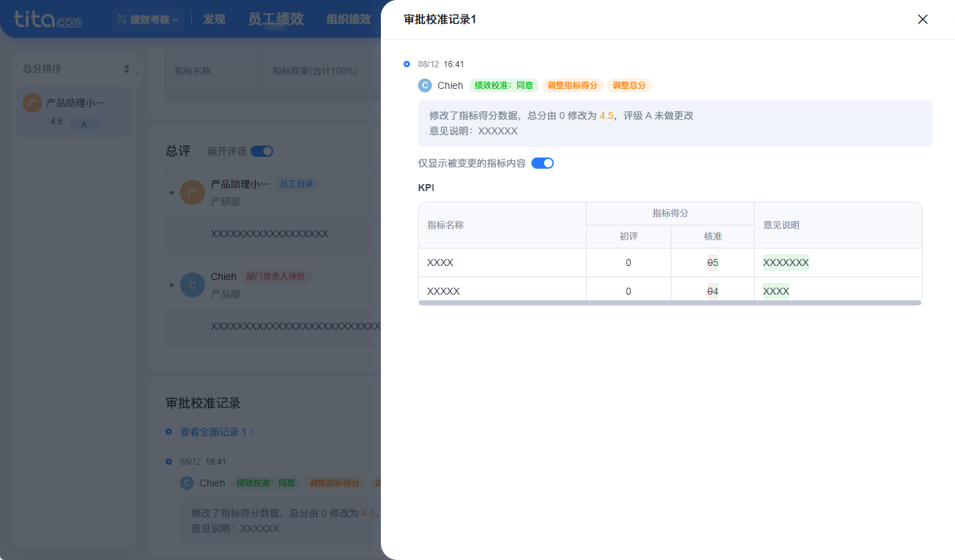955x560 pixels.
Task: Click 调整指标得分 tag in side panel
Action: (573, 85)
